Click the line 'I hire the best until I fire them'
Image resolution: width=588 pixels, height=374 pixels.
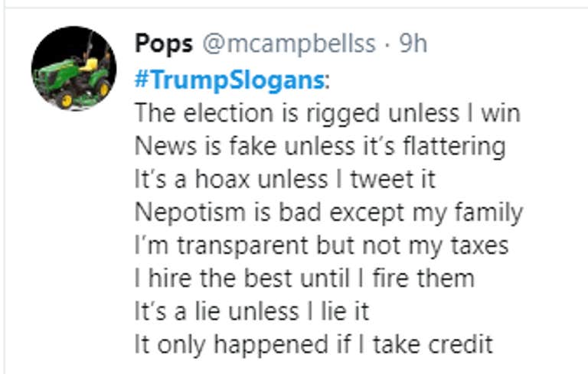305,278
